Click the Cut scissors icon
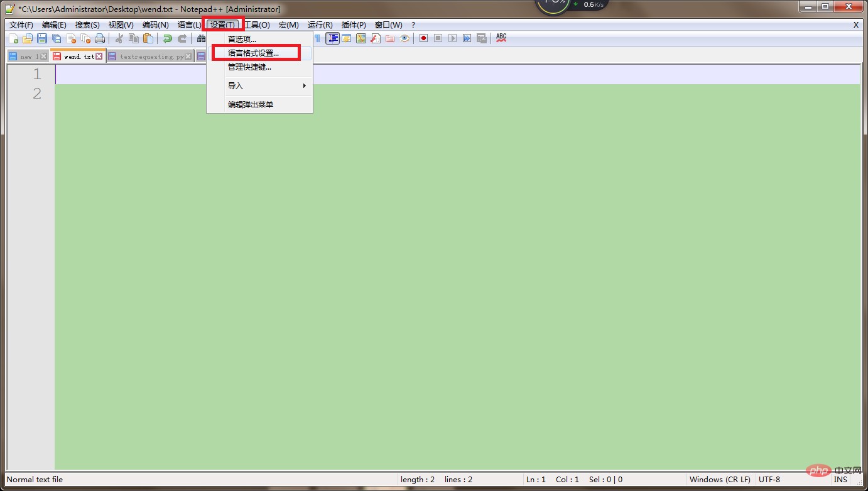 tap(119, 39)
